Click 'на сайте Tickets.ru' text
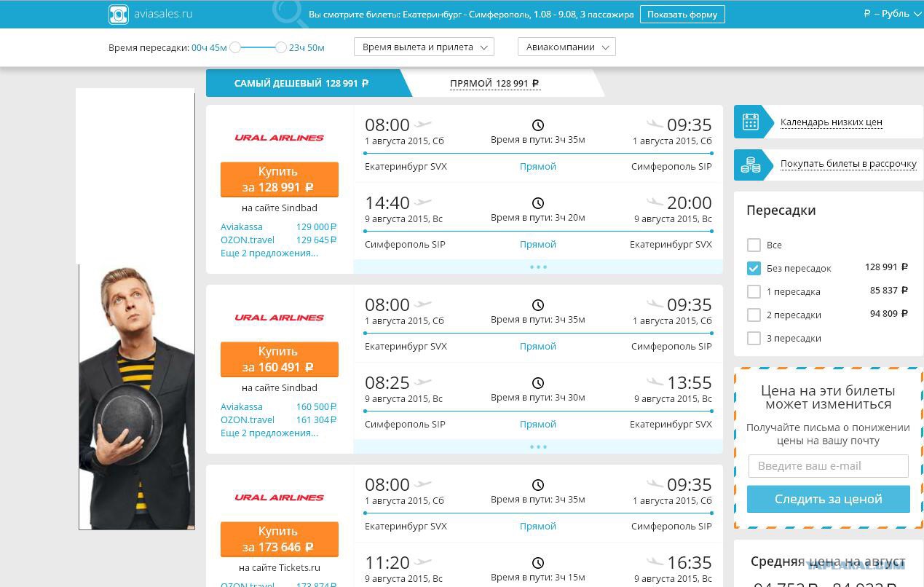This screenshot has width=924, height=587. [280, 567]
